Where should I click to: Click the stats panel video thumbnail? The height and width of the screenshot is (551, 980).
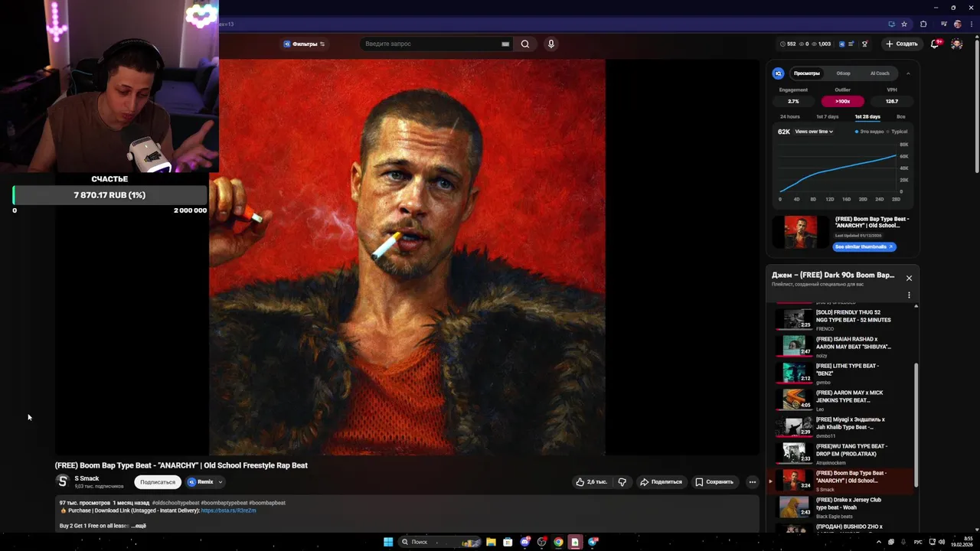tap(800, 232)
